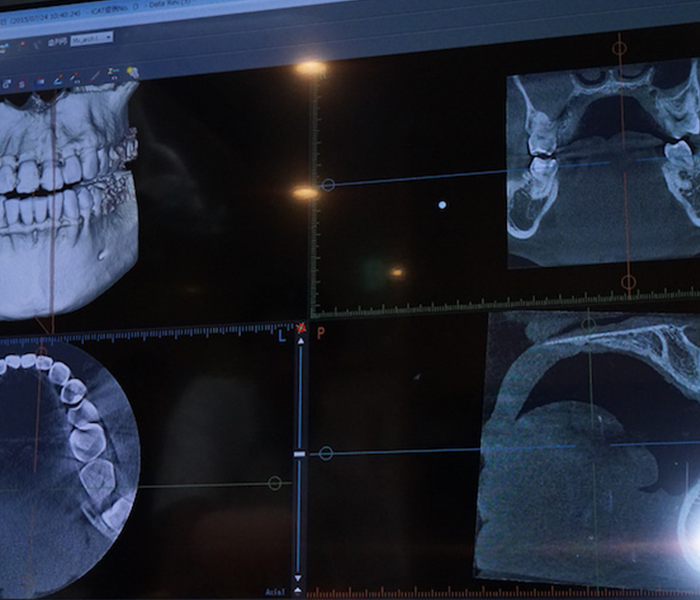Click the orange circle handle below coronal view
This screenshot has height=600, width=700.
pos(629,282)
